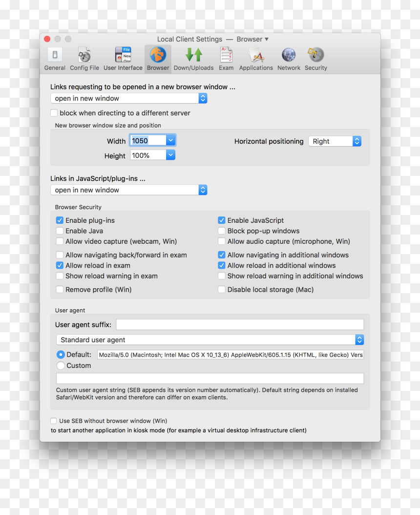This screenshot has width=420, height=515.
Task: Click the Height value field showing 100%
Action: click(148, 155)
